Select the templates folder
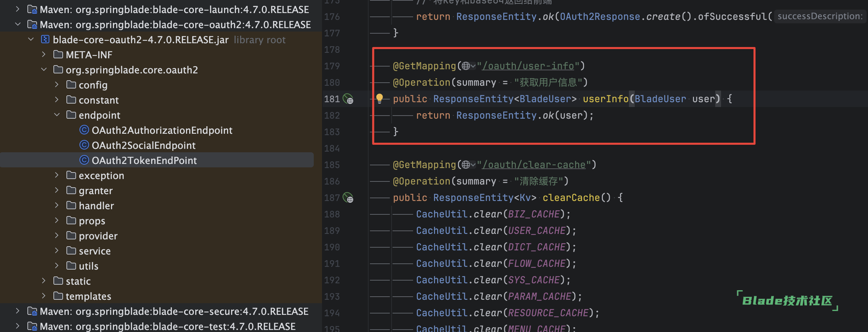The image size is (868, 332). (x=88, y=296)
